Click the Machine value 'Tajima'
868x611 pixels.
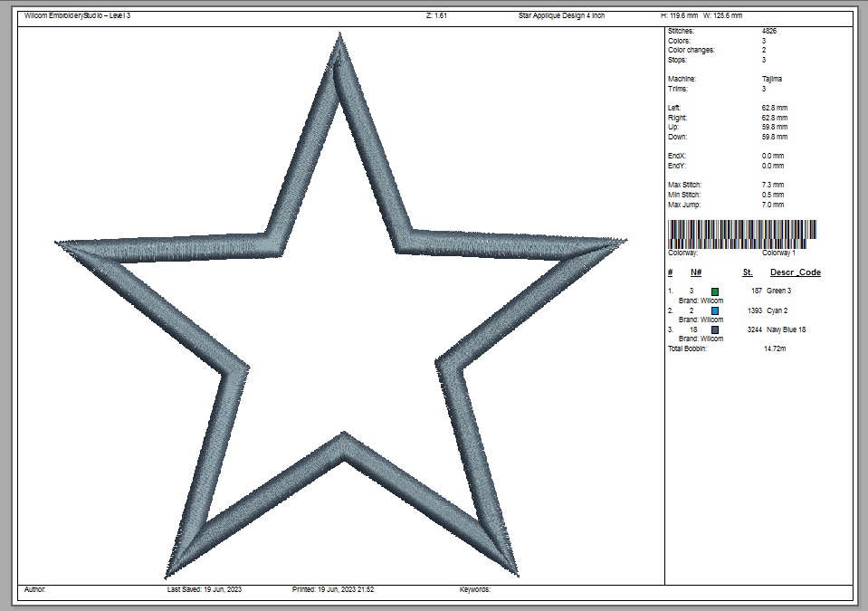point(772,80)
